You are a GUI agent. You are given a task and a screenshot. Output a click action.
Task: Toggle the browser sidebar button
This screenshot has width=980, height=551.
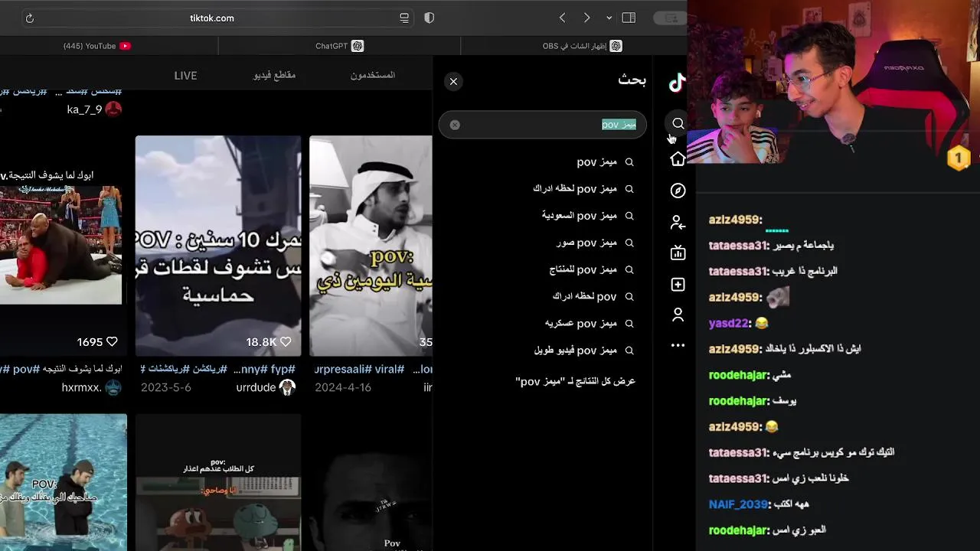(x=629, y=18)
